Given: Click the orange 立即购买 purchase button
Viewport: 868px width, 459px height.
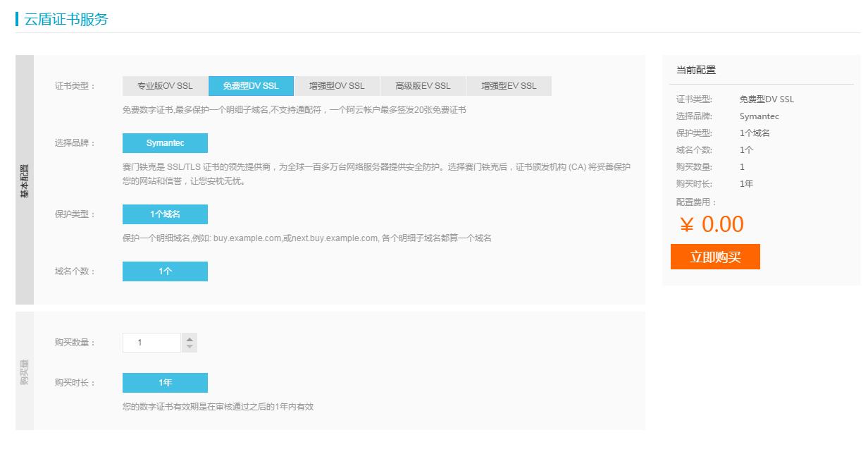Looking at the screenshot, I should pos(715,257).
